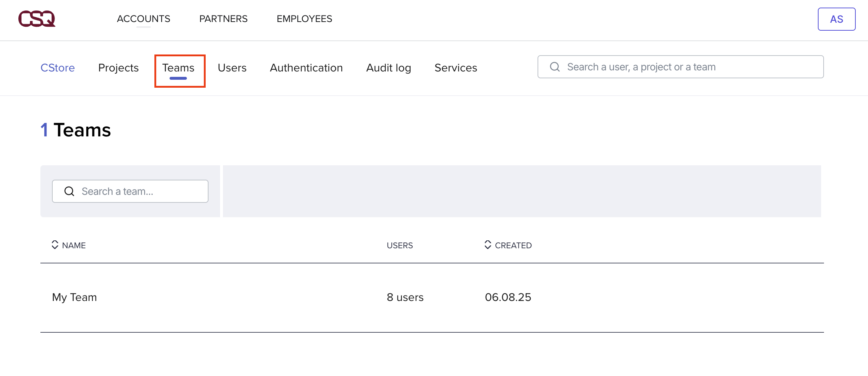Toggle sort arrows beside CREATED column
The image size is (868, 376).
tap(488, 245)
